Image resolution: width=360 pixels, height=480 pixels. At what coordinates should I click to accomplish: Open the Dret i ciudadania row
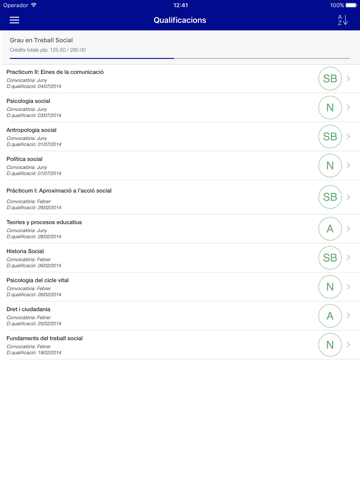pos(180,316)
